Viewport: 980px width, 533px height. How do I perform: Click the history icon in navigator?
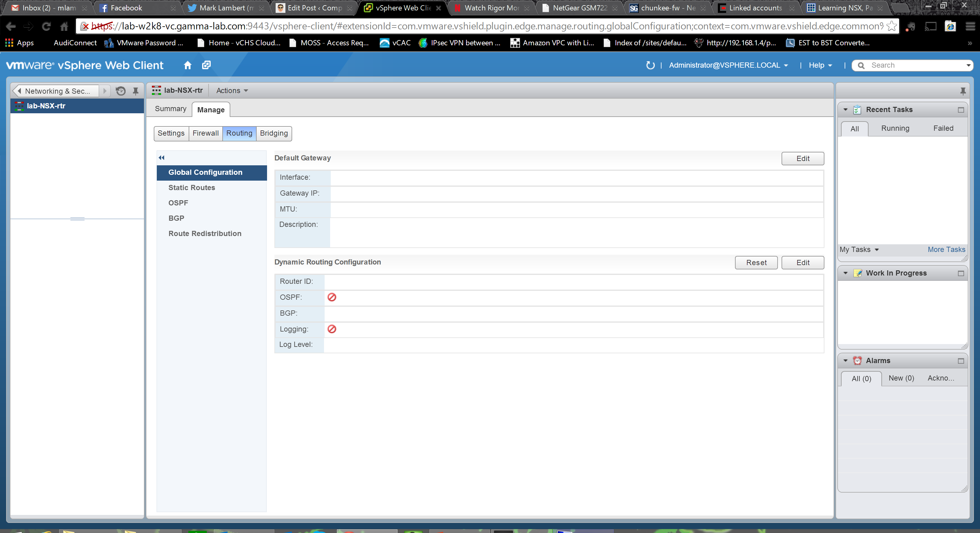coord(121,91)
